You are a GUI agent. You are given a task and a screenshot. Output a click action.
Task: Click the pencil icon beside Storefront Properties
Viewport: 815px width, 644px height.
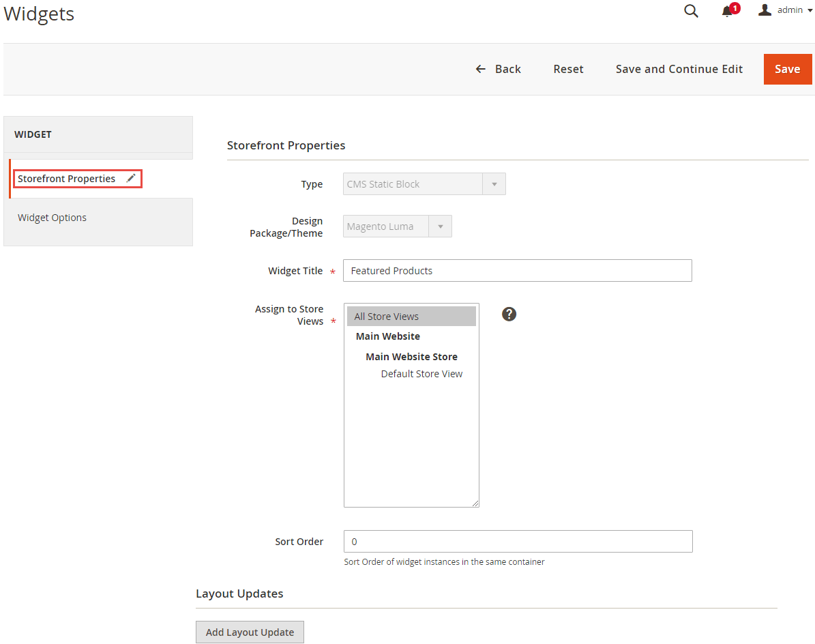pyautogui.click(x=131, y=178)
